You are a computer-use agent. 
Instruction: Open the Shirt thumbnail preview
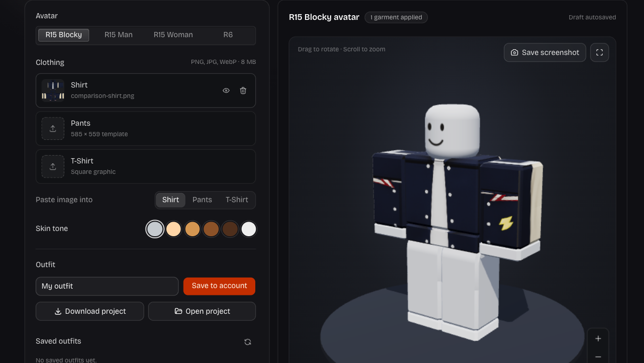[x=53, y=90]
